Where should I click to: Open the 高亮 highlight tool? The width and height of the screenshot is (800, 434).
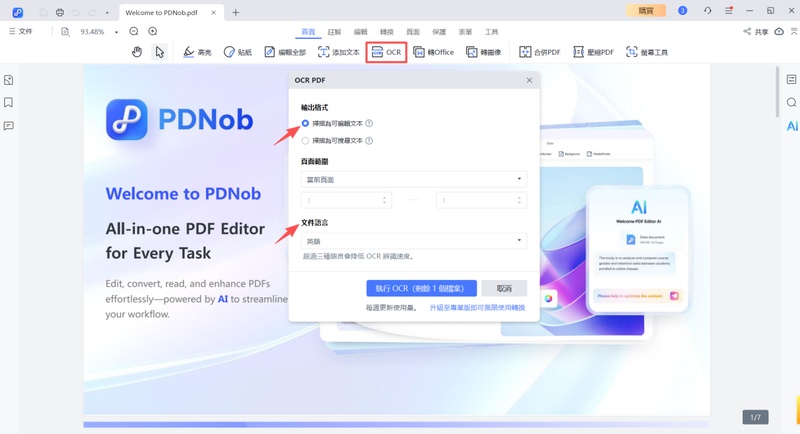[197, 52]
